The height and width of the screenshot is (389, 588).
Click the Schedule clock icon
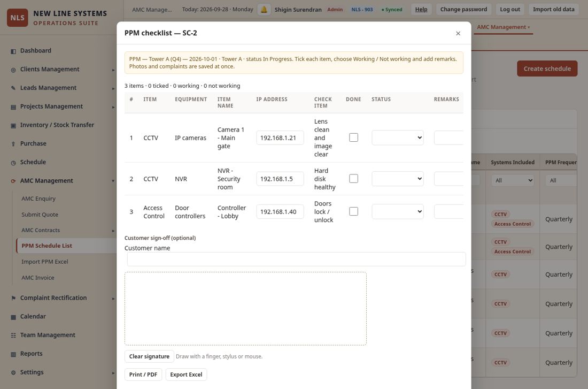[x=13, y=163]
